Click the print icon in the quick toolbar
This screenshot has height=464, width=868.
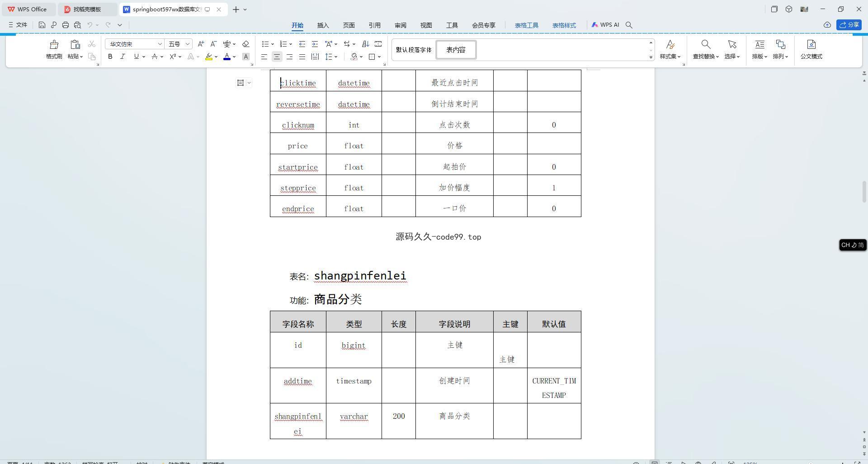66,25
